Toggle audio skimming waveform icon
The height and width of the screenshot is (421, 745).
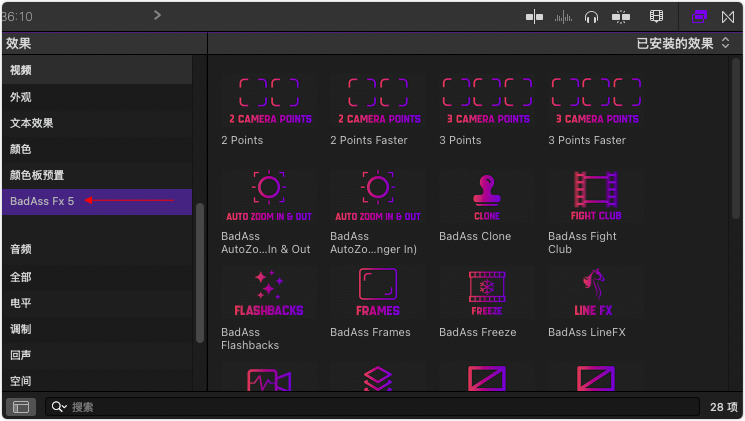pyautogui.click(x=563, y=18)
